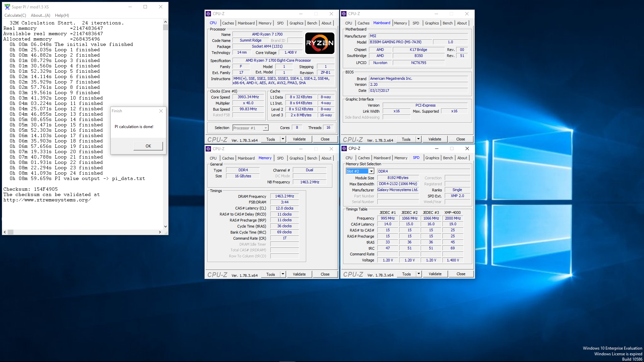The width and height of the screenshot is (644, 362).
Task: Switch to Caches tab in CPU window
Action: 228,23
